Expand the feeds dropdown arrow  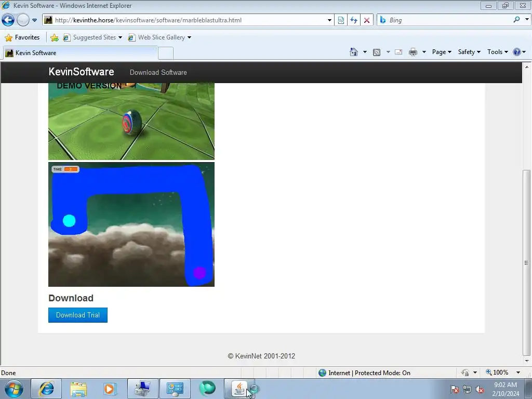(x=388, y=52)
